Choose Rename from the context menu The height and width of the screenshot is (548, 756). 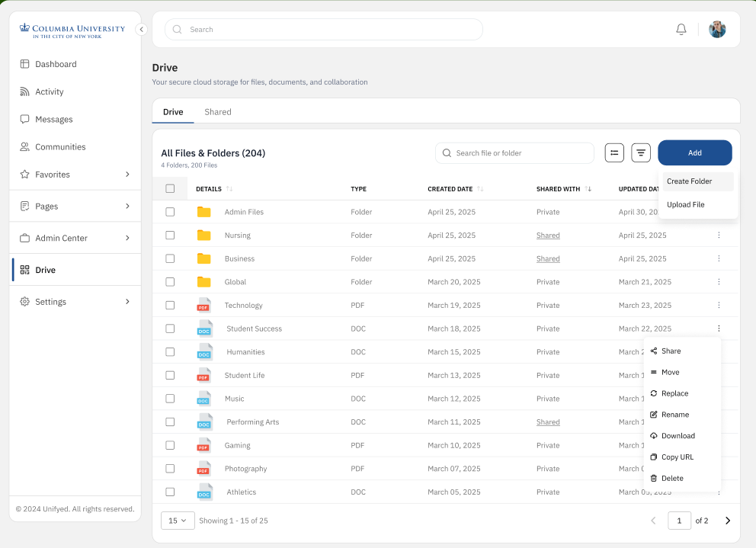point(674,415)
